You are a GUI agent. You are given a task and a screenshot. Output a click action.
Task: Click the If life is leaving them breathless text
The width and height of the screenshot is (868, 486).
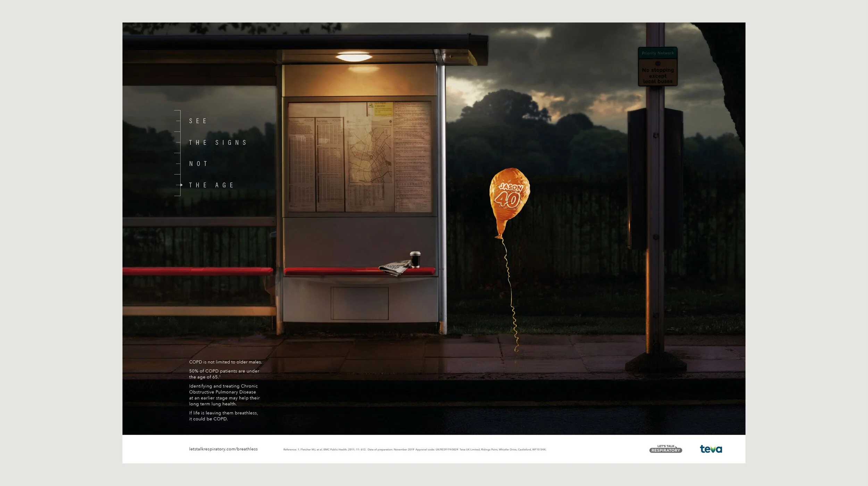(223, 416)
